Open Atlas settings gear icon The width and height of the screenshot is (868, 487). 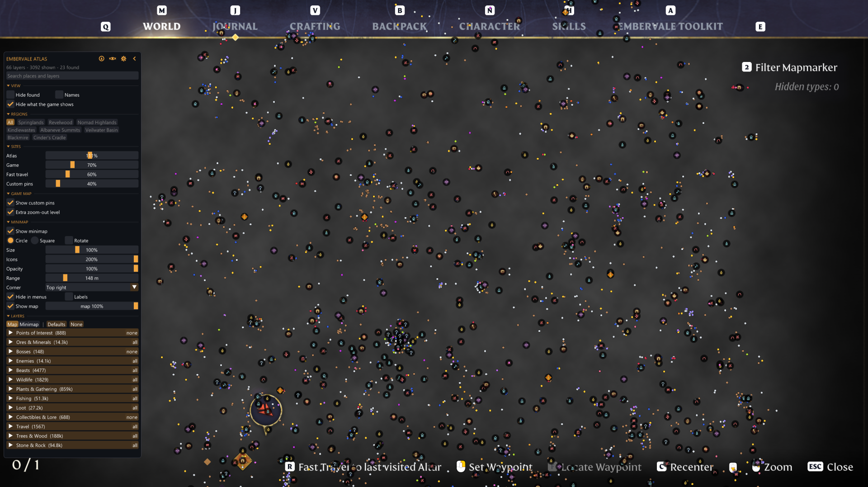[x=123, y=59]
